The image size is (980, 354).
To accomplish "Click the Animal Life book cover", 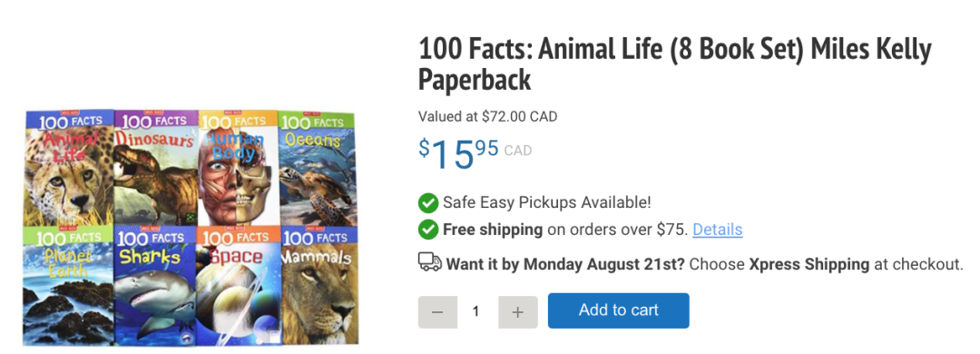I will (69, 168).
